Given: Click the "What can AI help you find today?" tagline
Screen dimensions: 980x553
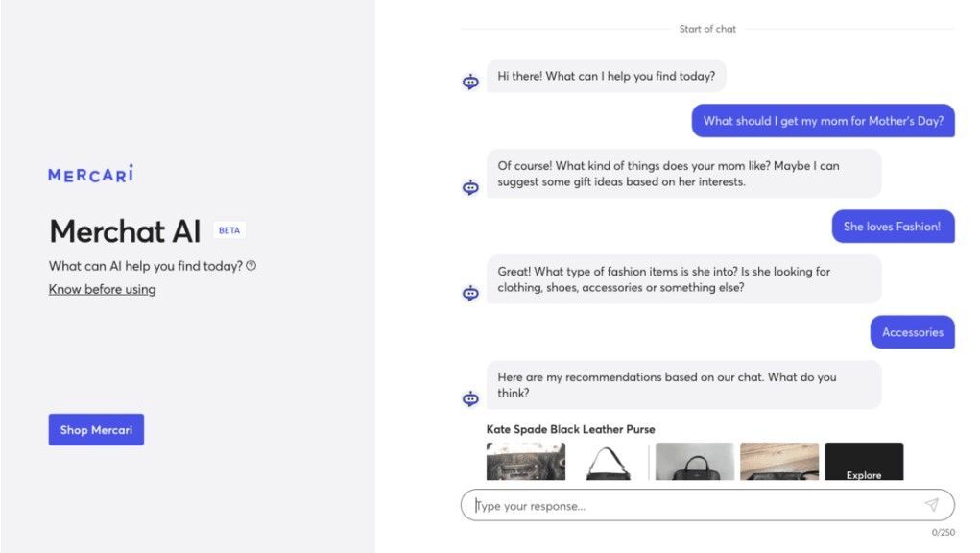Looking at the screenshot, I should [x=146, y=266].
